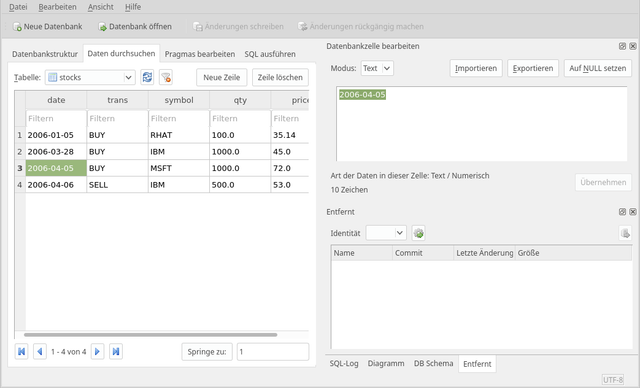Open the Datei menu
640x388 pixels.
coord(18,7)
